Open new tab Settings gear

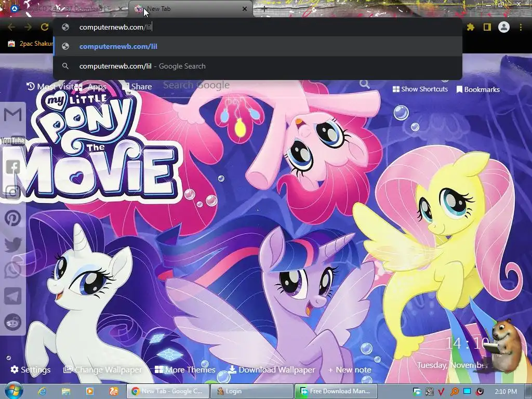(x=31, y=369)
